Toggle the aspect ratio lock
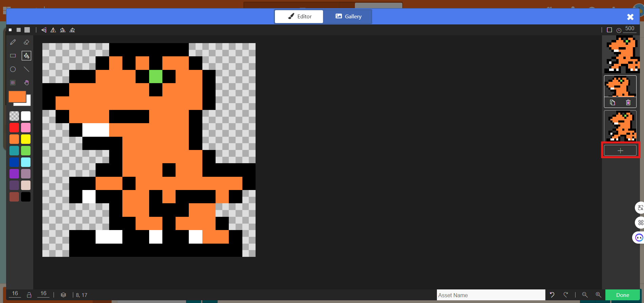The width and height of the screenshot is (644, 303). click(29, 295)
